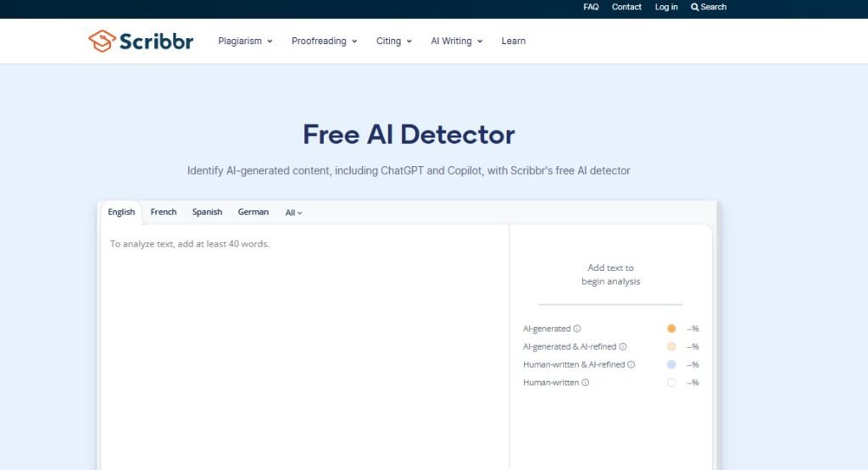Click the Free AI Detector heading
The image size is (868, 470).
point(409,135)
